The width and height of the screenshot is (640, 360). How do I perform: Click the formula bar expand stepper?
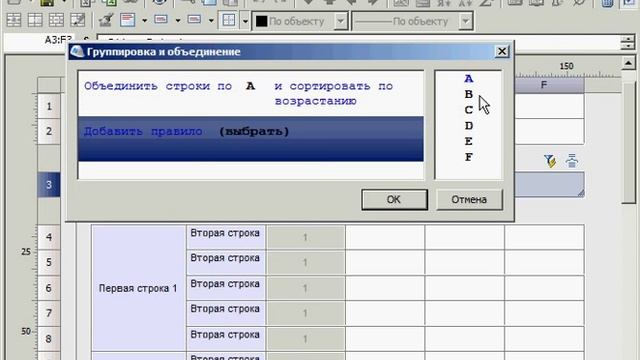pos(627,42)
